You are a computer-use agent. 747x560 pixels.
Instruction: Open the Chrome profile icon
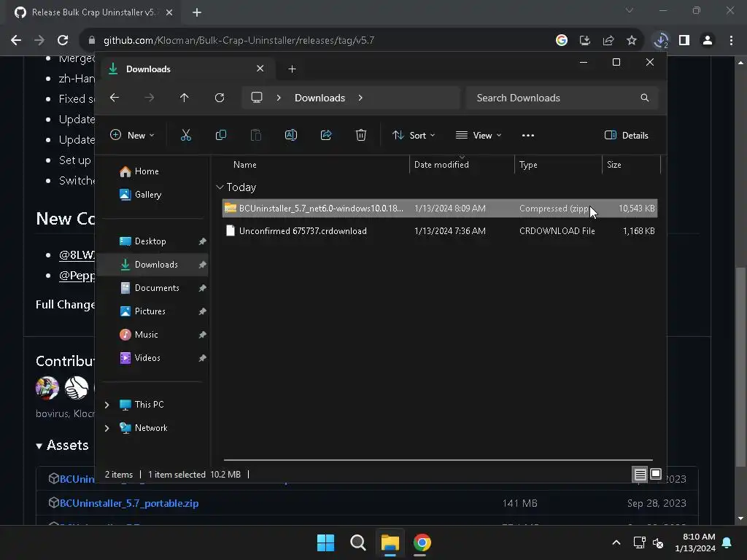pos(708,41)
